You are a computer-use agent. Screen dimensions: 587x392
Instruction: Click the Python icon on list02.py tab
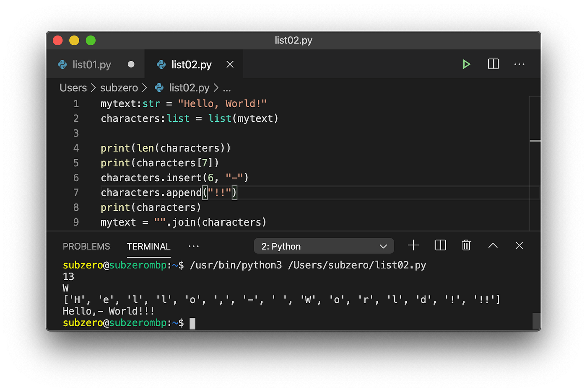point(161,64)
